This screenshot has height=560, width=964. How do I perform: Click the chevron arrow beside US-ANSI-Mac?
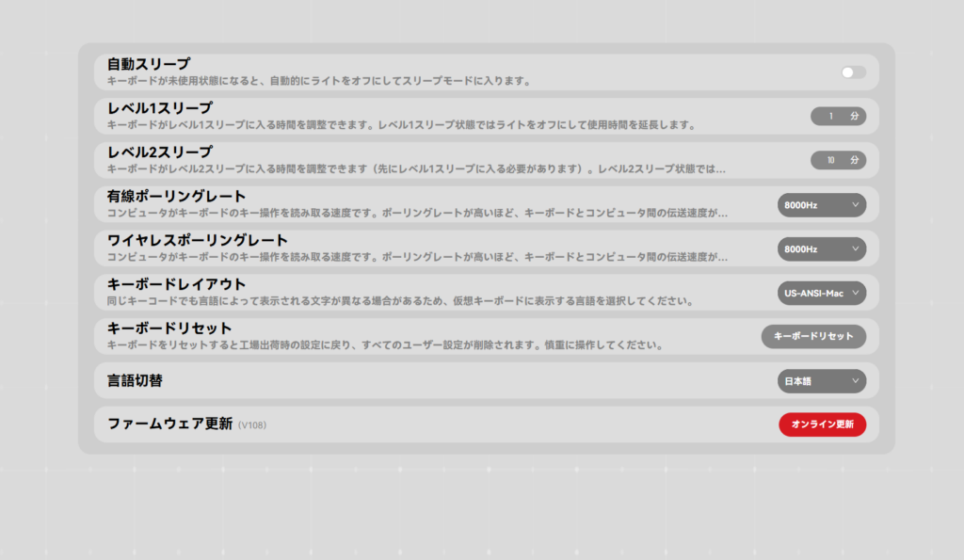tap(855, 294)
